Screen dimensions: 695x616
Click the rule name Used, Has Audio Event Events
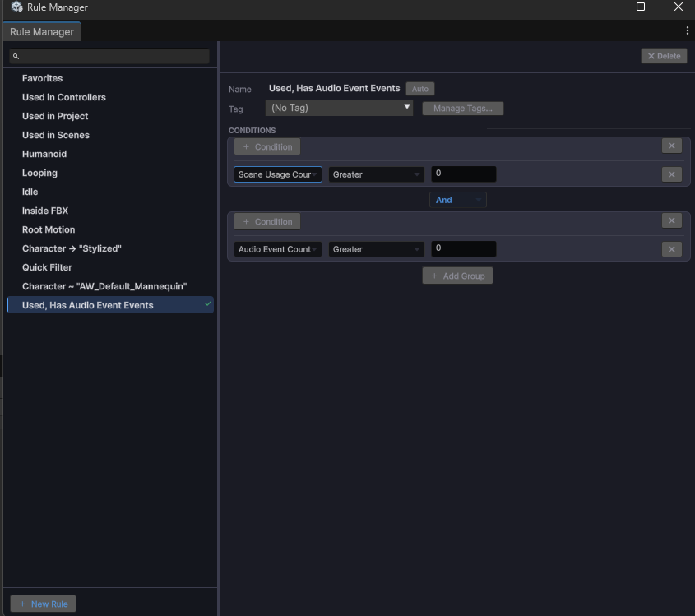(x=334, y=88)
